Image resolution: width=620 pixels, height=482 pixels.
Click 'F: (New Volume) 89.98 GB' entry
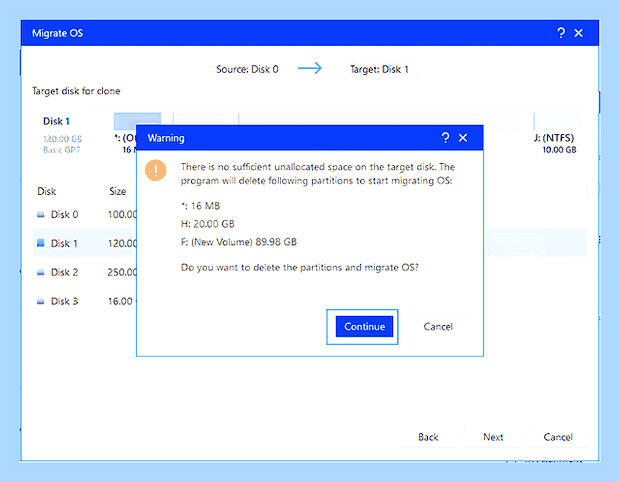(239, 242)
